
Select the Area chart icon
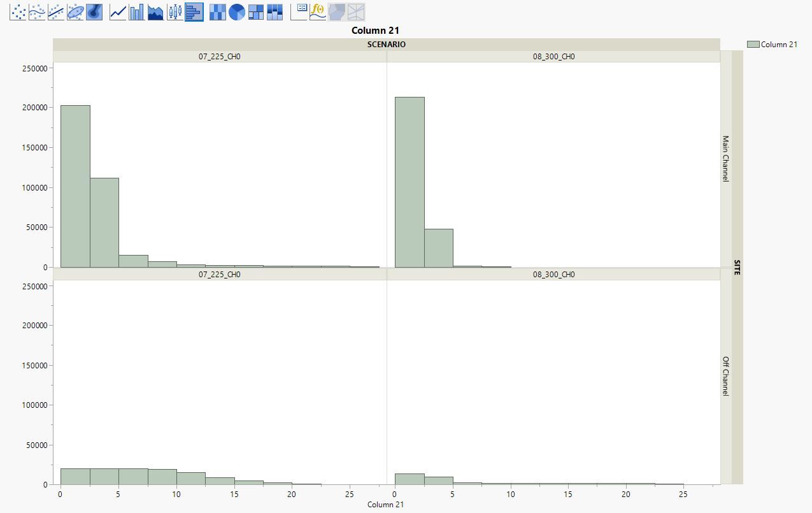(155, 11)
